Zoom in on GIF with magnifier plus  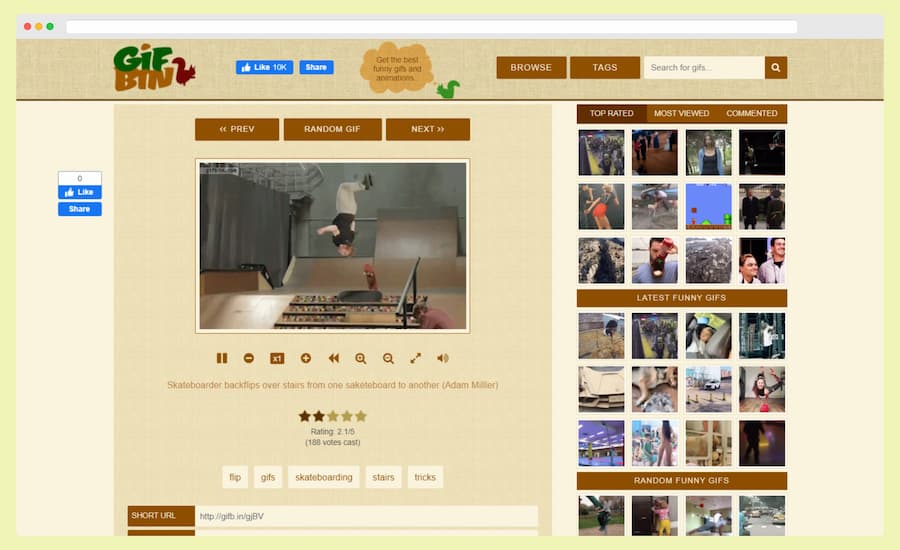point(360,359)
